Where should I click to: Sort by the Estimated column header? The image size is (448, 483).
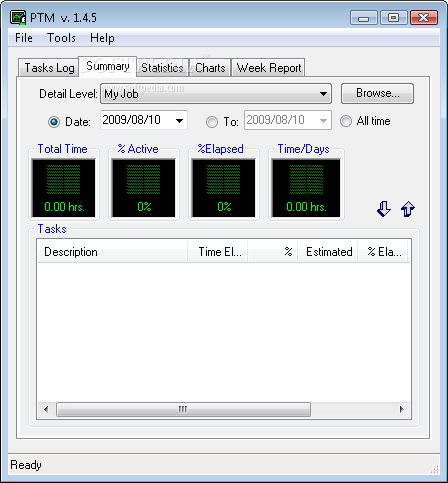point(328,252)
